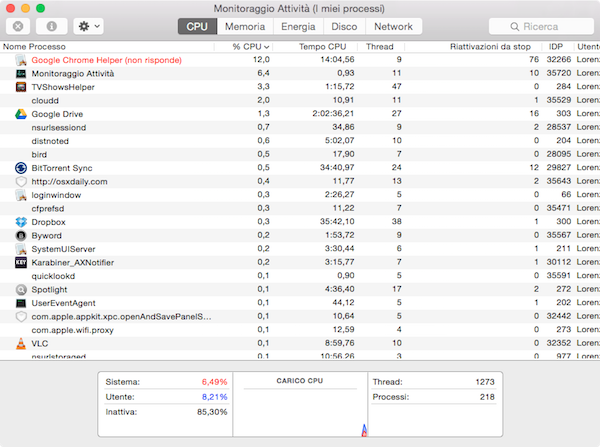
Task: Click the Thread count 1273
Action: [485, 382]
